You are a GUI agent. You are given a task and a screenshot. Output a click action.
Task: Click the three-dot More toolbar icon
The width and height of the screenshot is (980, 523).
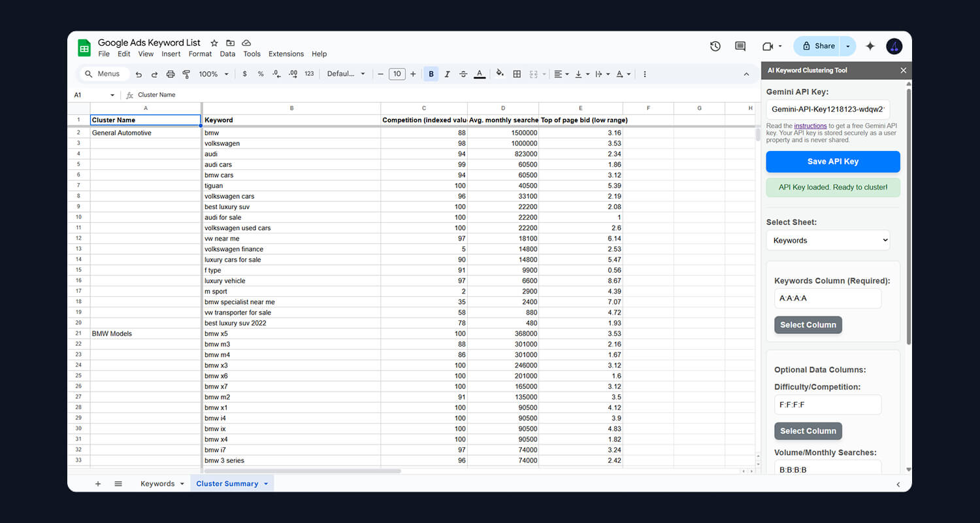click(645, 74)
